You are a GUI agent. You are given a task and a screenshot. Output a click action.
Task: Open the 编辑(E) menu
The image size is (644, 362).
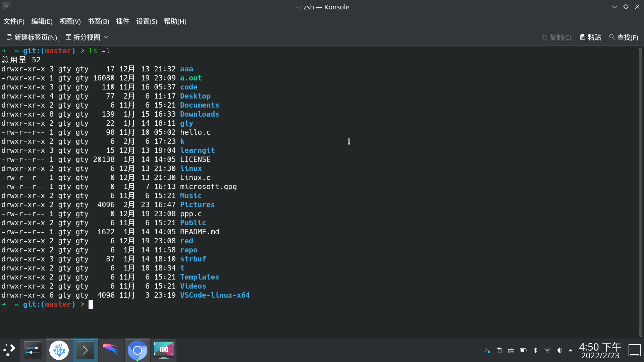coord(42,21)
